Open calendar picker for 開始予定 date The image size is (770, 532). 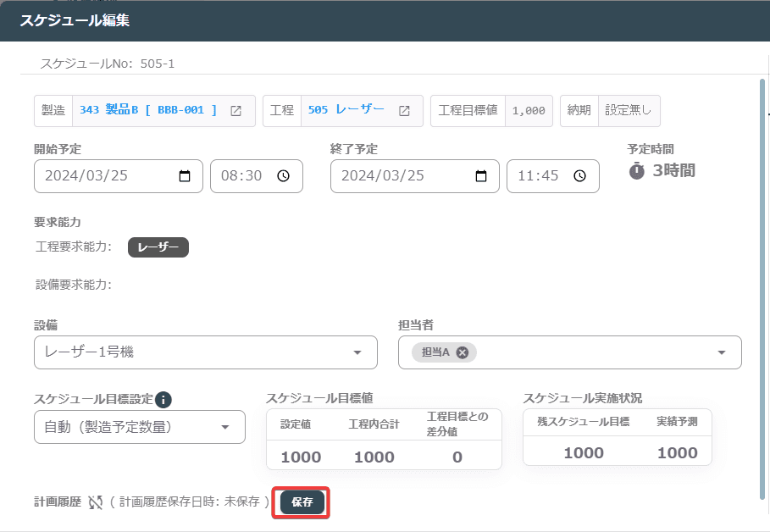(x=185, y=176)
